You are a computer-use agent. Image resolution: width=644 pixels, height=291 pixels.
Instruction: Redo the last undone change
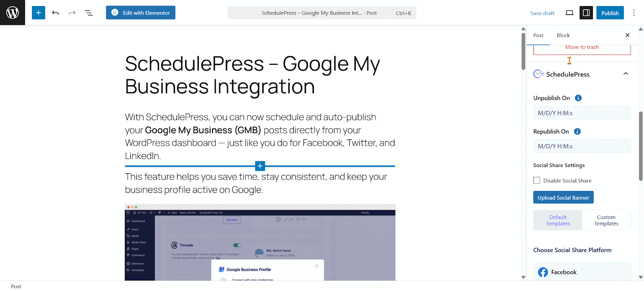coord(72,13)
